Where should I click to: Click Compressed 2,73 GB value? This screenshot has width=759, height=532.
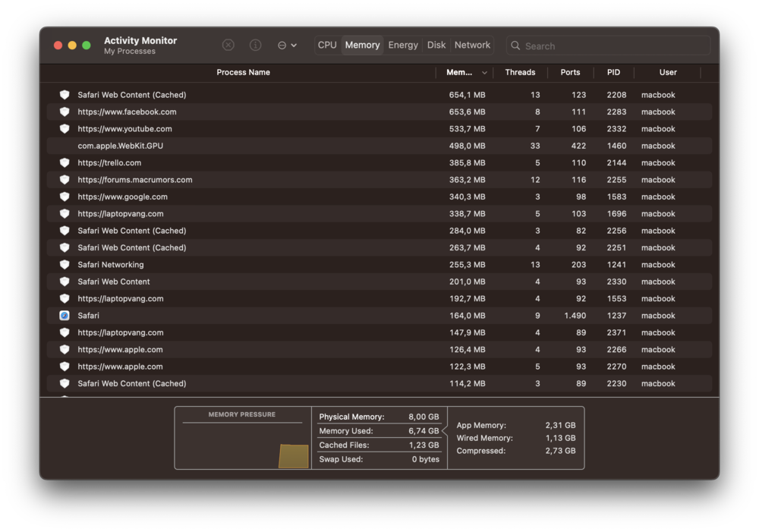(560, 451)
